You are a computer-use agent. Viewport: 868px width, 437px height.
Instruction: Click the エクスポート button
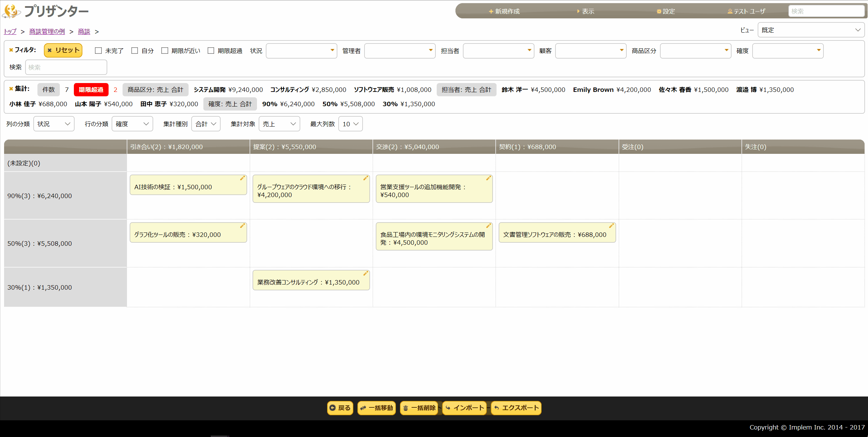(x=516, y=408)
